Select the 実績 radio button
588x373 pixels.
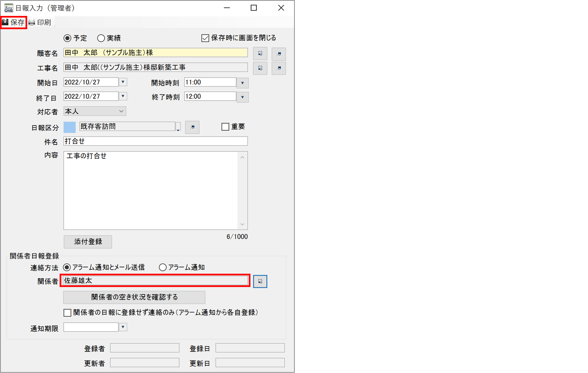[x=101, y=38]
